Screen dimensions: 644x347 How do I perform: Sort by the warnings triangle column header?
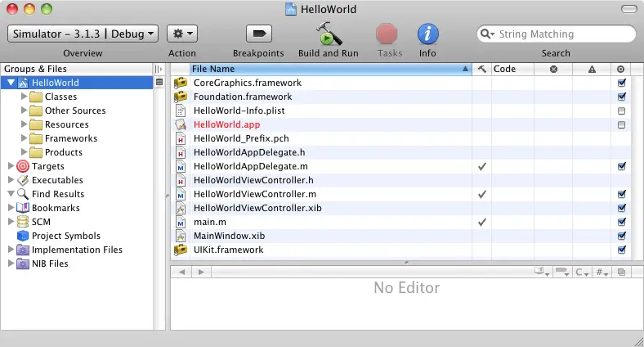(592, 69)
